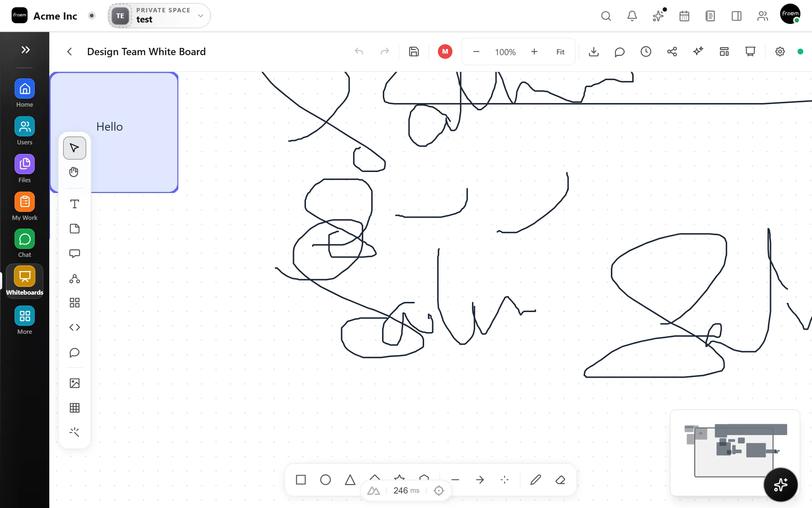Viewport: 812px width, 508px height.
Task: Open comments panel in header
Action: (x=620, y=52)
